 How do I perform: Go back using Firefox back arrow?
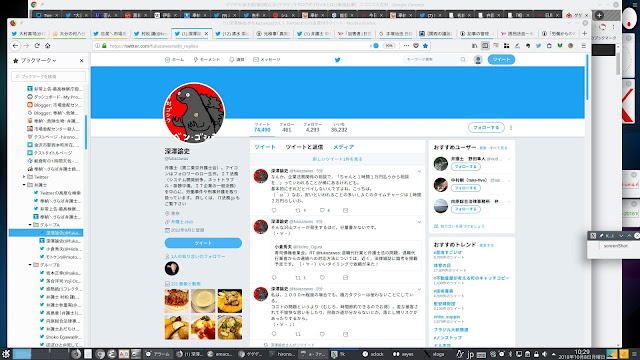(x=15, y=46)
